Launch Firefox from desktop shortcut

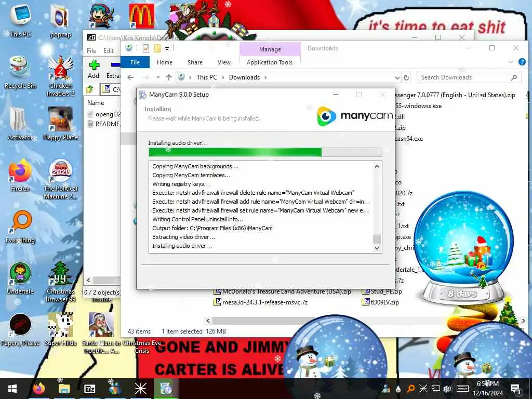point(20,176)
